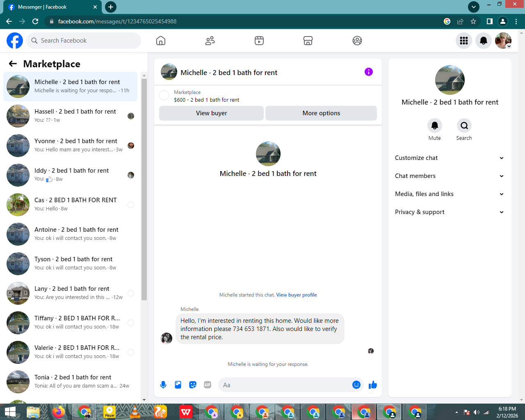Viewport: 525px width, 420px height.
Task: Expand the Chat members section
Action: [450, 176]
